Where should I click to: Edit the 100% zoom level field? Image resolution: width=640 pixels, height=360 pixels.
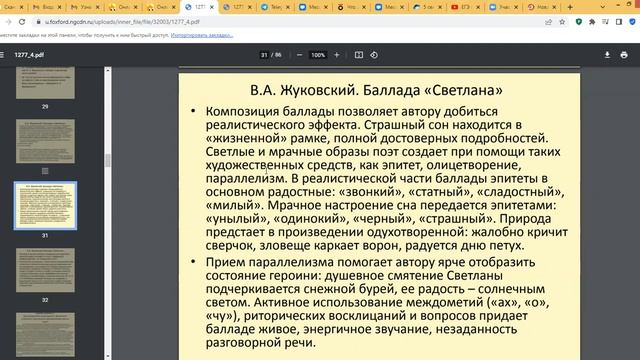tap(318, 55)
